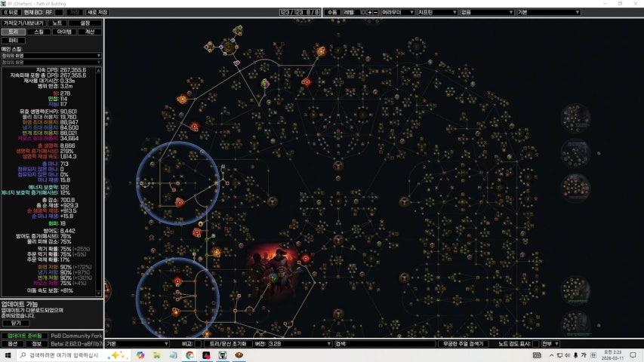
Task: Switch to the 파티 tab
Action: 13,40
